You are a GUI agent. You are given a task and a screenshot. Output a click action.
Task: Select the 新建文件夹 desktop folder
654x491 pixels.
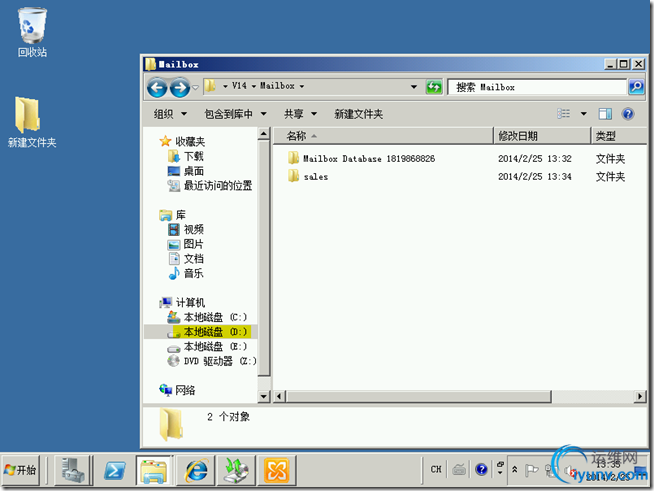(x=32, y=122)
